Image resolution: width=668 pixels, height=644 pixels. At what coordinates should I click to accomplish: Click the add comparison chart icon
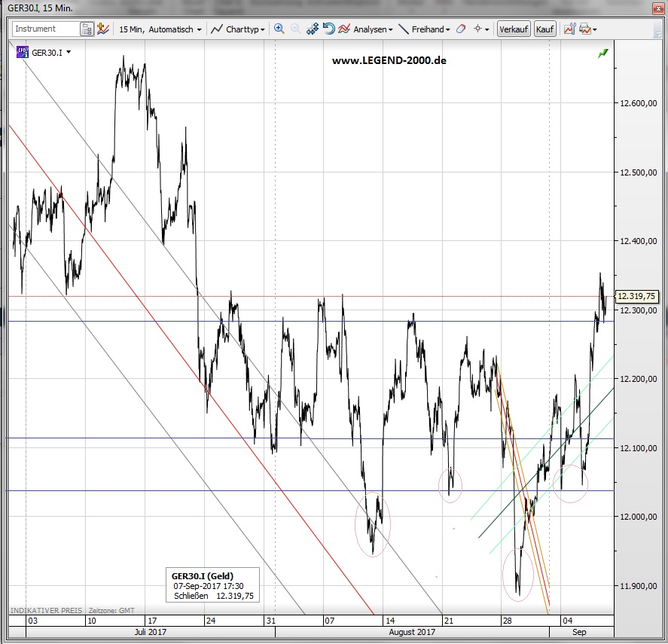point(105,29)
